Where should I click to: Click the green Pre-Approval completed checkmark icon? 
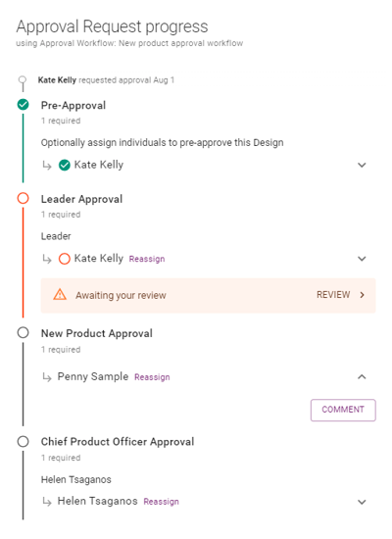point(24,104)
